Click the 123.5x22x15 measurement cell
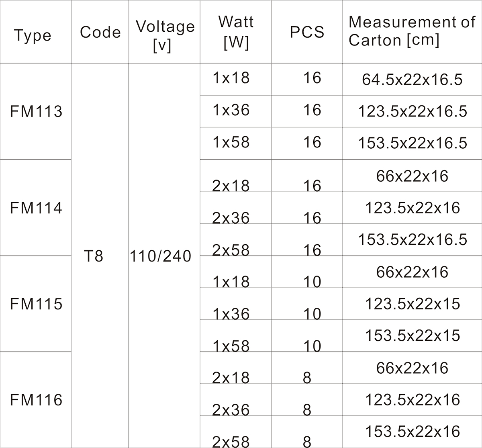Image resolution: width=482 pixels, height=448 pixels. tap(412, 304)
